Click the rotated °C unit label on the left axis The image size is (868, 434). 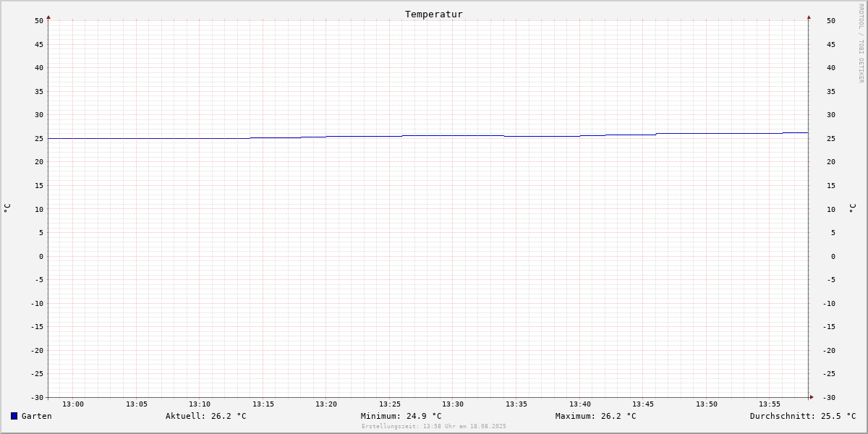click(7, 208)
